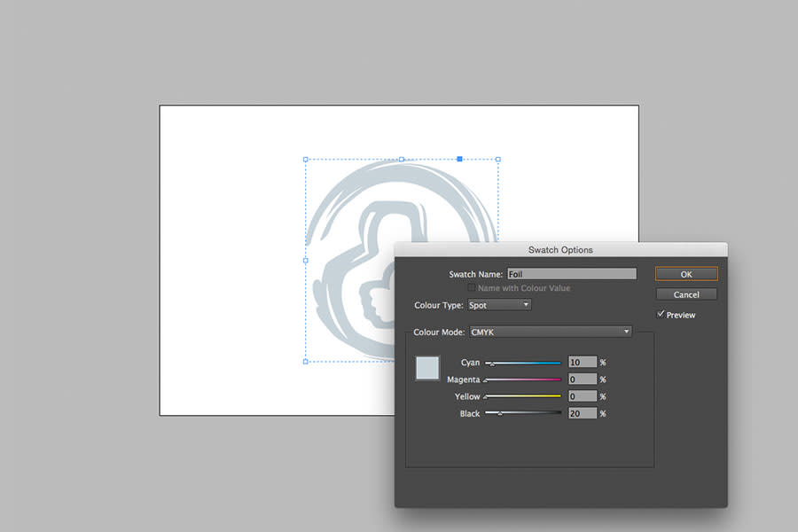Click a corner handle of the selection box
798x532 pixels.
click(x=306, y=160)
